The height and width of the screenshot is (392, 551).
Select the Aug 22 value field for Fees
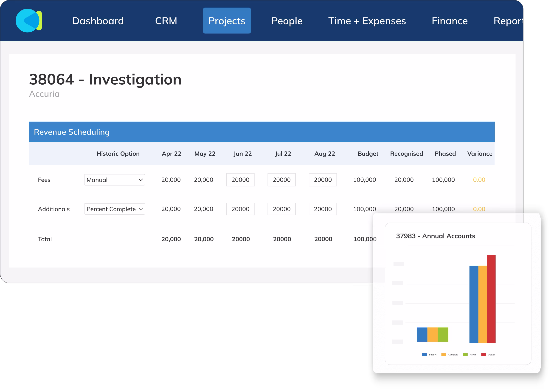coord(322,179)
